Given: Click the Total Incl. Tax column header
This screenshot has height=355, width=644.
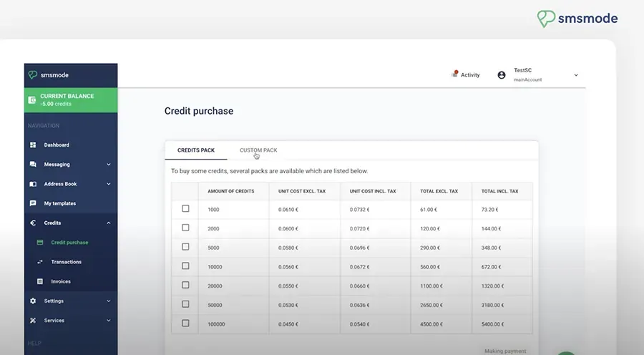Looking at the screenshot, I should click(x=500, y=191).
